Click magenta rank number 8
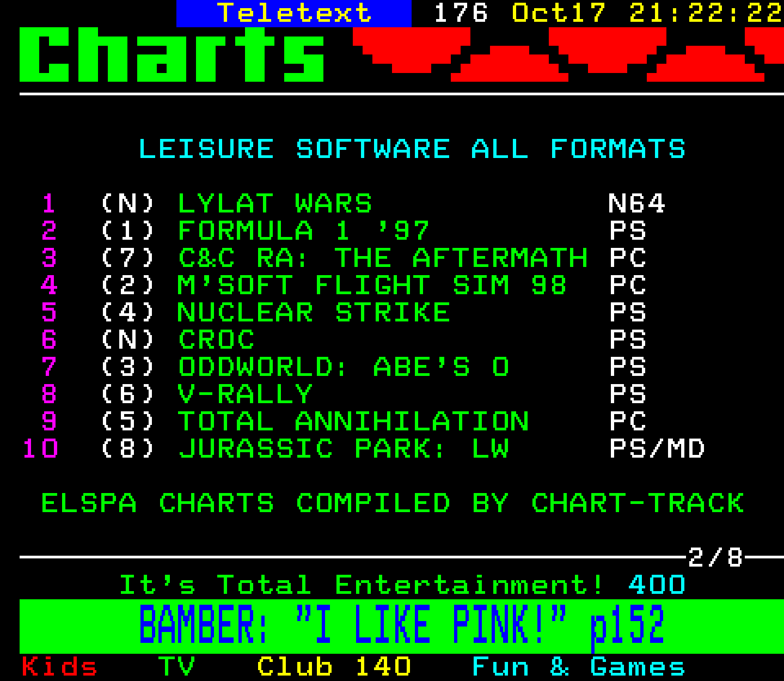Viewport: 784px width, 681px height. 49,394
